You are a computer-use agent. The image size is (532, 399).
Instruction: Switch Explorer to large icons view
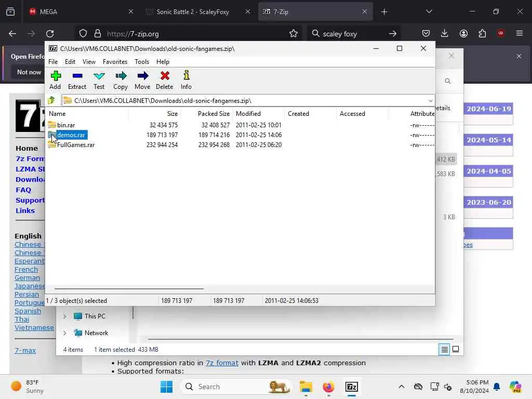(456, 349)
